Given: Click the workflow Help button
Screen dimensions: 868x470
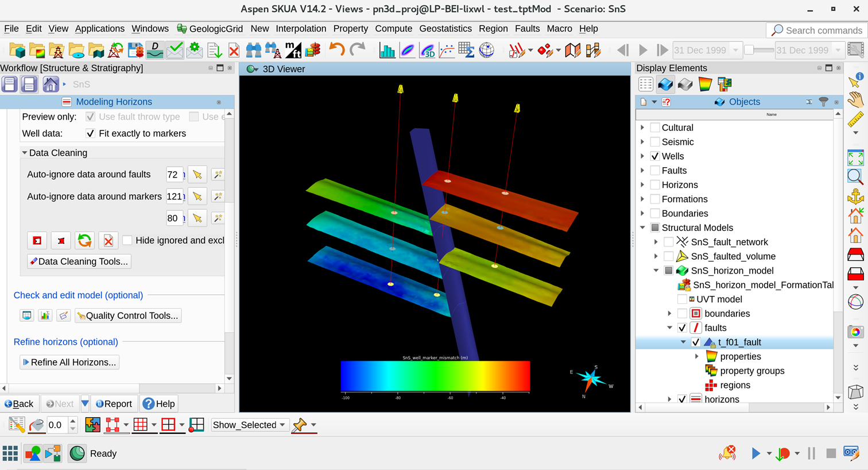Looking at the screenshot, I should pyautogui.click(x=159, y=404).
